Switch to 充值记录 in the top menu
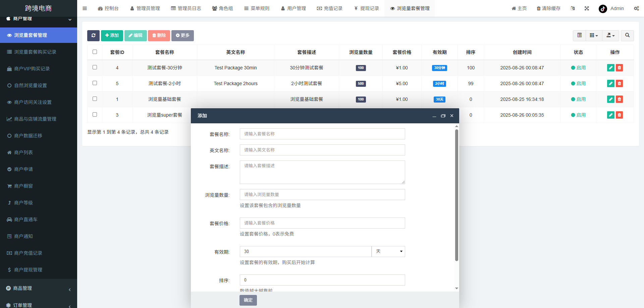This screenshot has height=308, width=644. coord(330,8)
